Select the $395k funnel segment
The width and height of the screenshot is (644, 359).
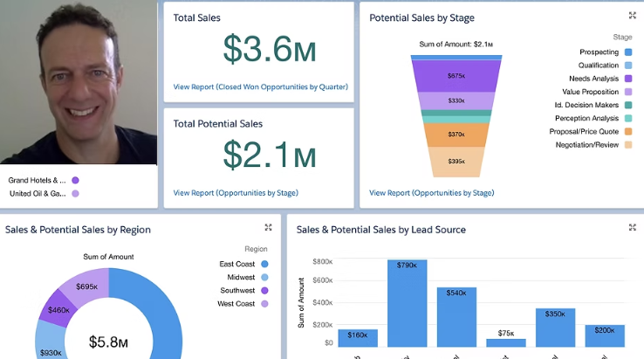(456, 162)
